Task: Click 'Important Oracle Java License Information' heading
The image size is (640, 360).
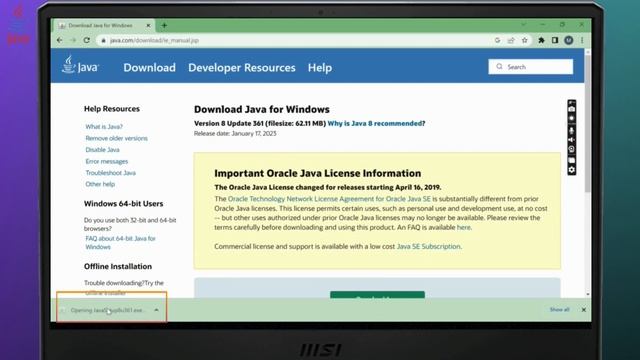Action: coord(318,173)
